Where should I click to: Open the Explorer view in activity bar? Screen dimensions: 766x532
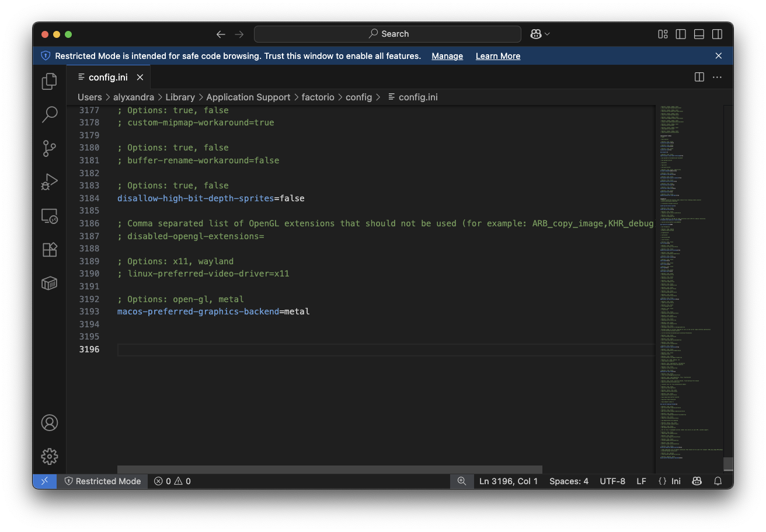click(x=50, y=81)
